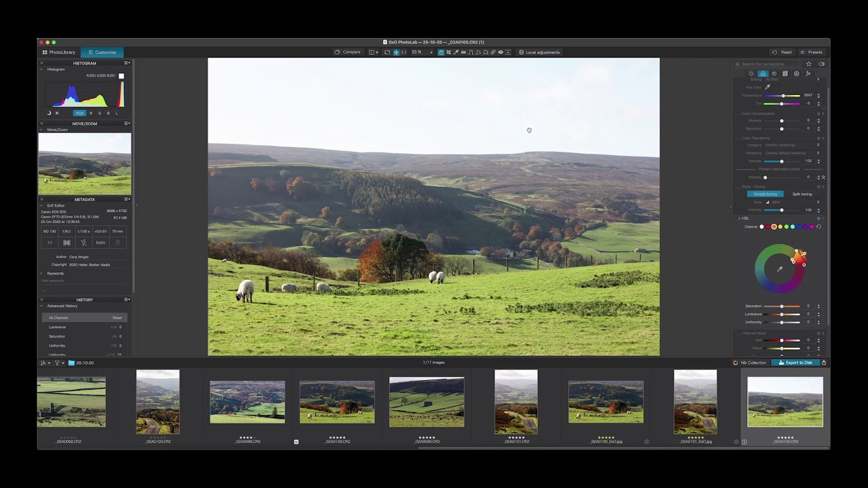Switch to the Customize tab
Image resolution: width=868 pixels, height=488 pixels.
tap(102, 52)
